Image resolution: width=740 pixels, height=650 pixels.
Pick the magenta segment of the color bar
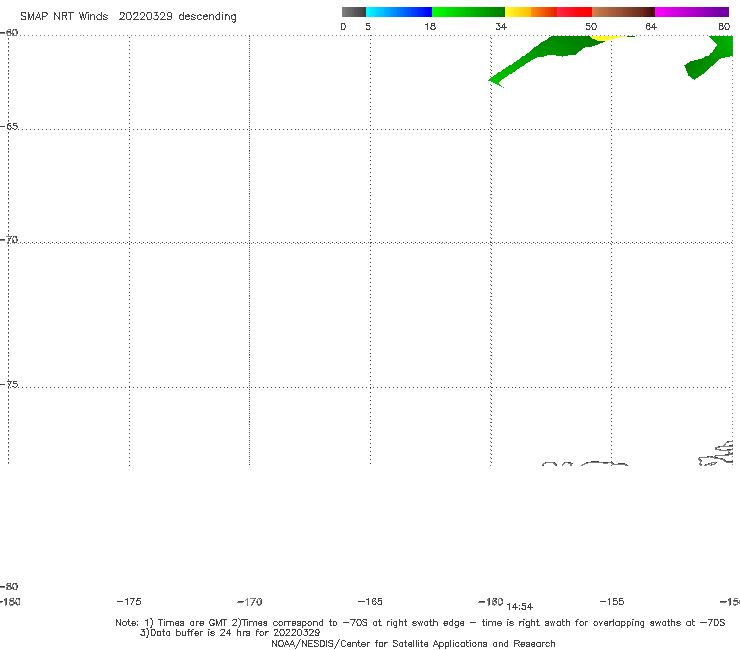(x=692, y=12)
